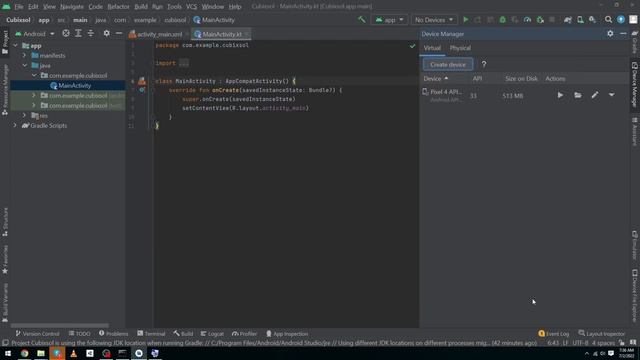Hide the Device Manager panel
This screenshot has height=360, width=640.
tap(623, 33)
